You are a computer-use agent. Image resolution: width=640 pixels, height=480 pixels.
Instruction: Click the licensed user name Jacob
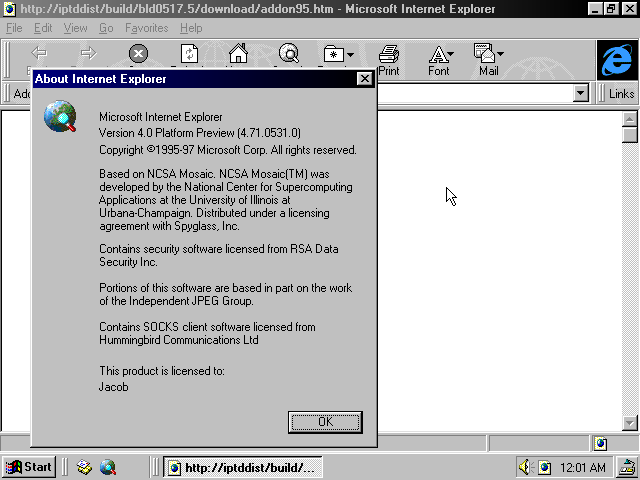[113, 387]
